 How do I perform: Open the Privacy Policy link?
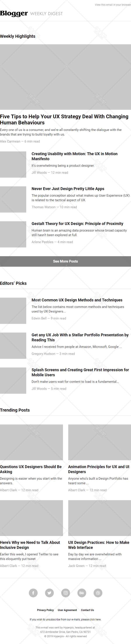click(x=45, y=610)
